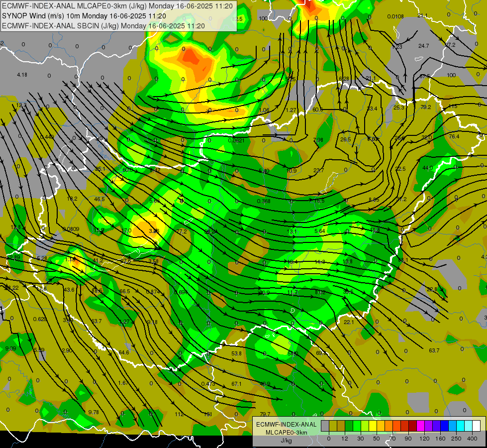487x448 pixels.
Task: Select the map value 0.694
Action: click(x=181, y=292)
